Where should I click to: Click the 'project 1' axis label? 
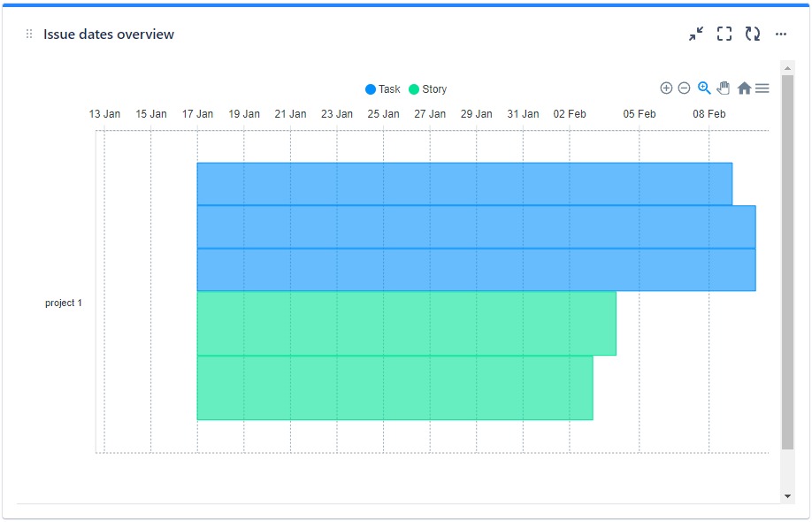[x=64, y=303]
